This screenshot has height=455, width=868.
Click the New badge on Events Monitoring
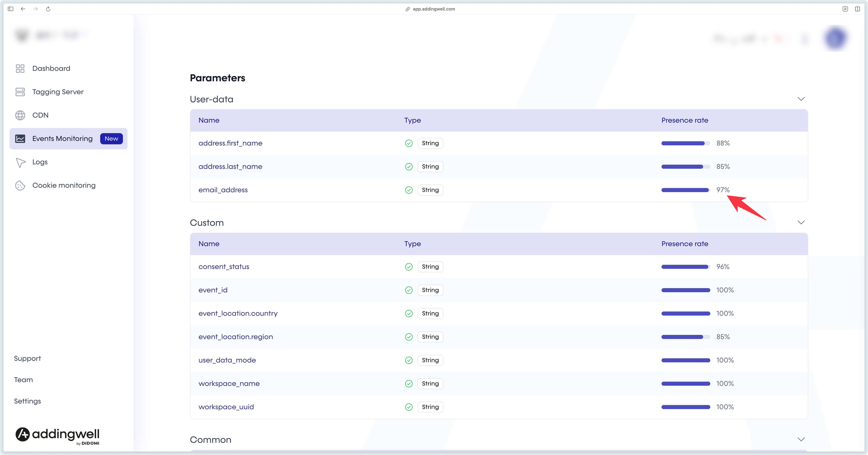click(112, 139)
